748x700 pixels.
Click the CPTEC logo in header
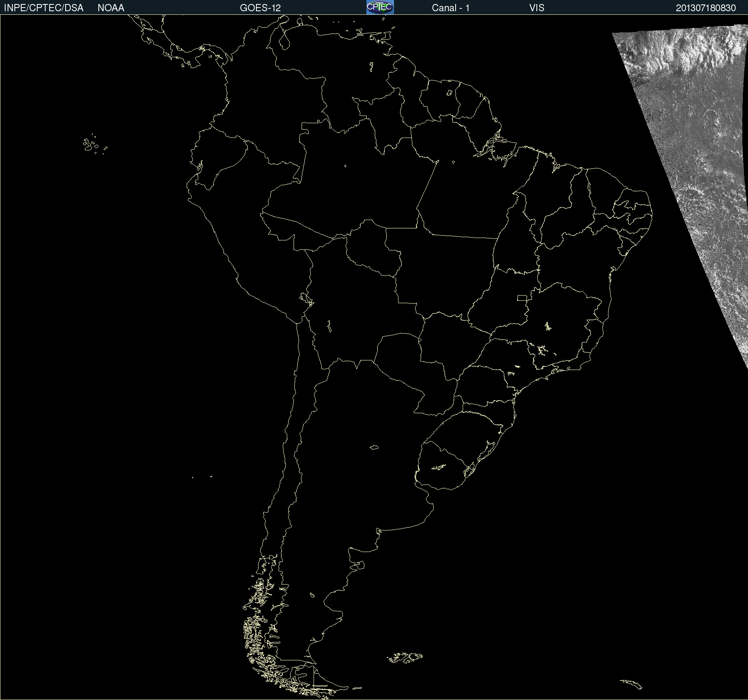click(380, 7)
